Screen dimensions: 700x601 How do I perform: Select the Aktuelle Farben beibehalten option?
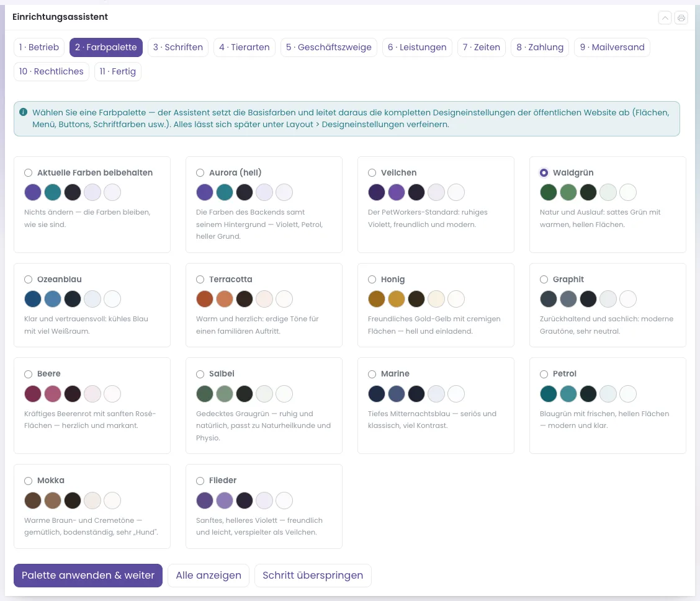click(x=28, y=172)
